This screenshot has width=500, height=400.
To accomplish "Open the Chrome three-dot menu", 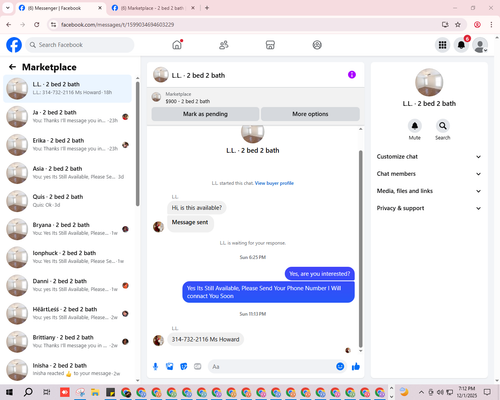I will (x=491, y=25).
